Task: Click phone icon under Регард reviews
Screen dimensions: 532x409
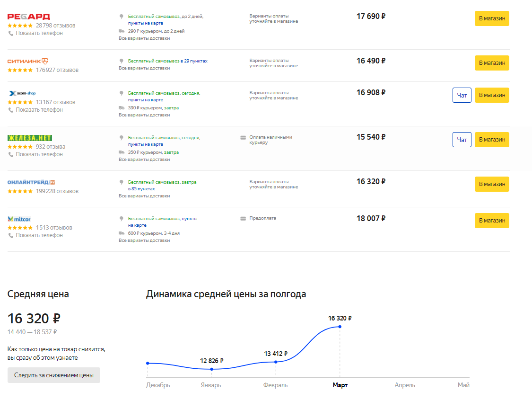Action: [x=11, y=33]
